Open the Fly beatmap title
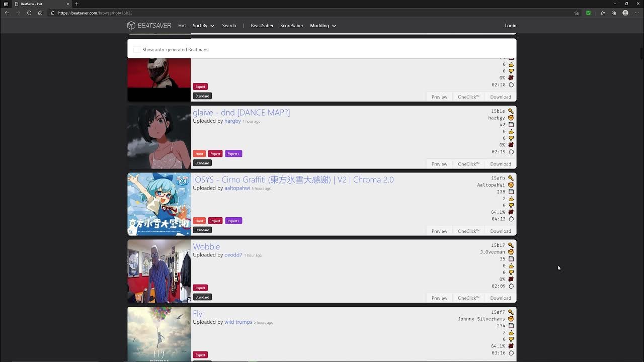This screenshot has width=644, height=362. click(x=198, y=314)
